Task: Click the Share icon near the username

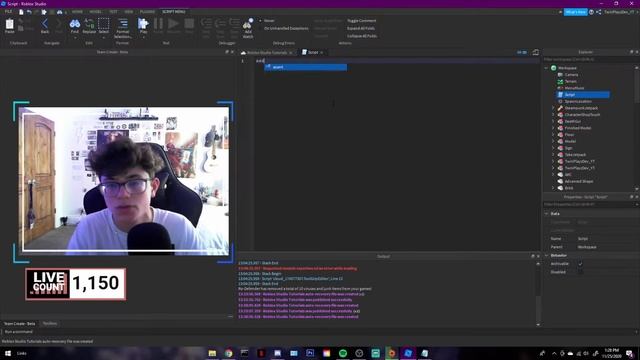Action: coord(598,12)
